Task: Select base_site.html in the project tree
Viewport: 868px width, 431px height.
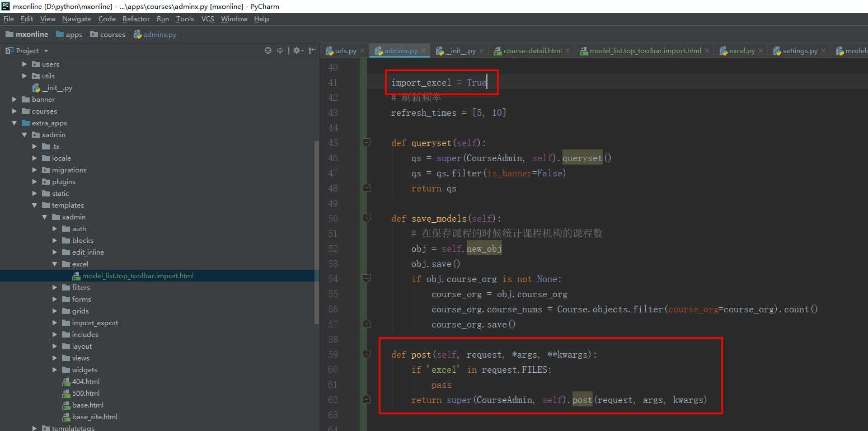Action: pos(90,416)
